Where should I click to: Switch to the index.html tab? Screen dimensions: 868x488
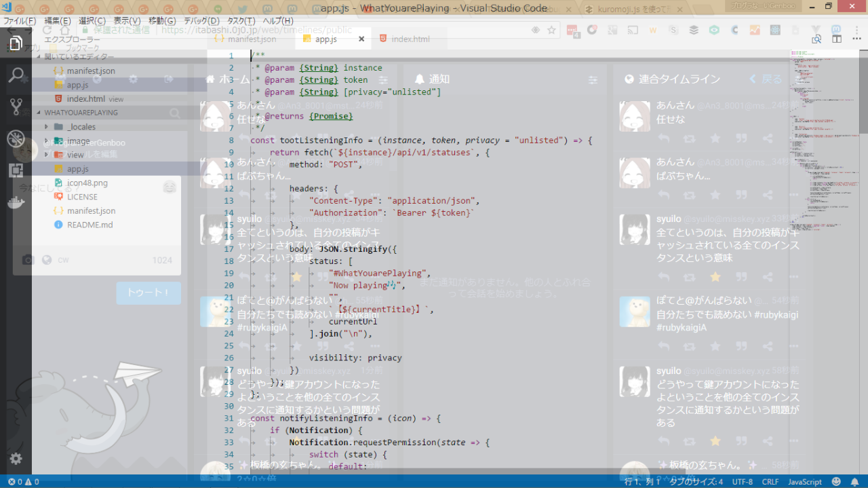[x=410, y=39]
